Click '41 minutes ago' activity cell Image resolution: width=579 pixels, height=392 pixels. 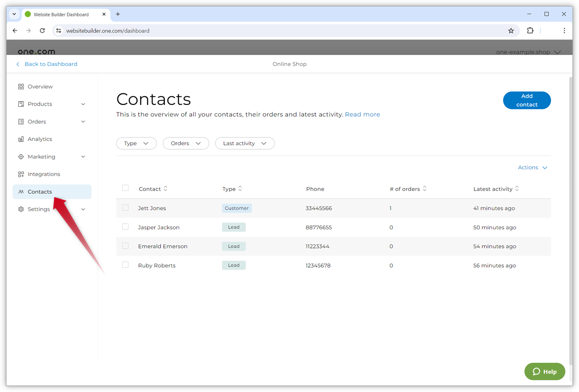click(x=494, y=208)
